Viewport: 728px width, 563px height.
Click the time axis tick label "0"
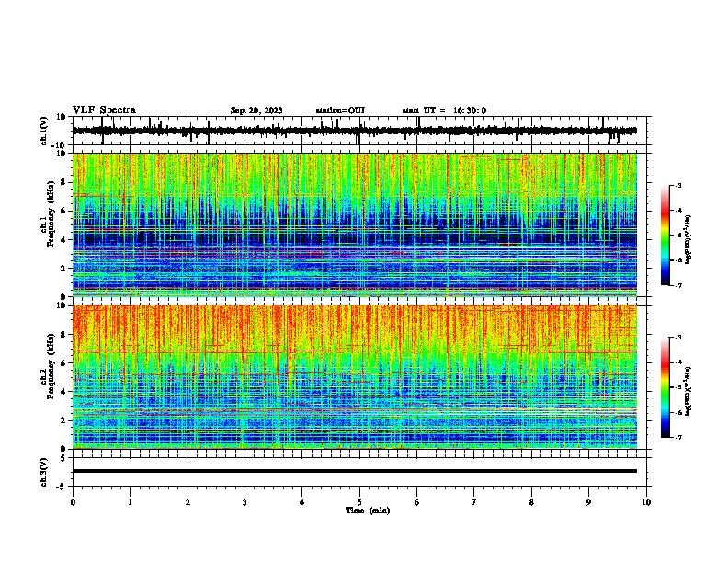point(73,502)
